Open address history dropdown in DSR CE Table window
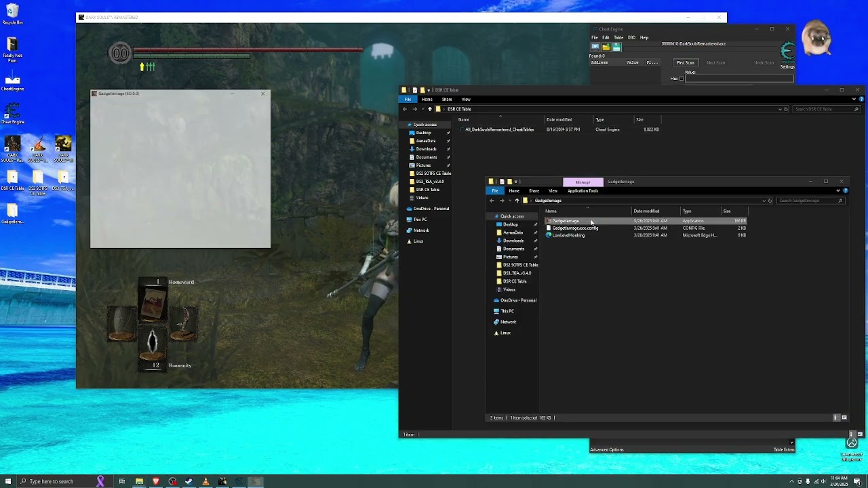Image resolution: width=868 pixels, height=488 pixels. [780, 109]
